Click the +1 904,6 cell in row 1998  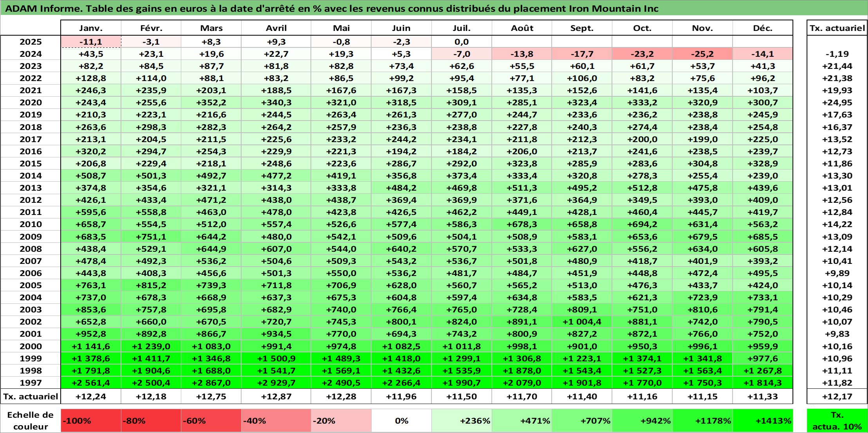click(151, 370)
